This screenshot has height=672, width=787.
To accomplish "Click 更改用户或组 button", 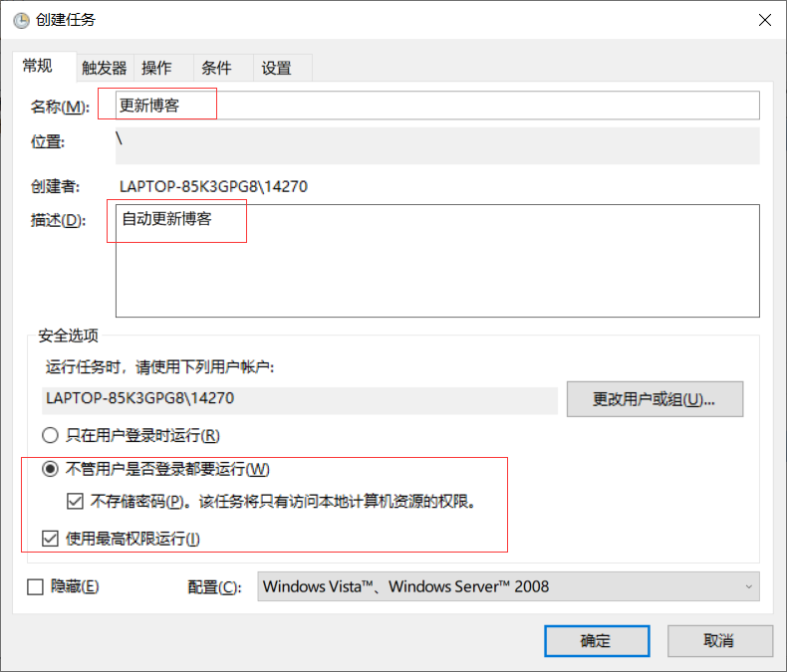I will [x=655, y=399].
